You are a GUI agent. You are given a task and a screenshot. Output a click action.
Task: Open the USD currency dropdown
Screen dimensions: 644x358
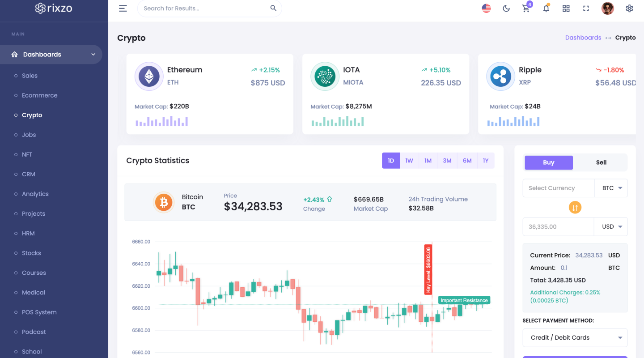point(611,227)
